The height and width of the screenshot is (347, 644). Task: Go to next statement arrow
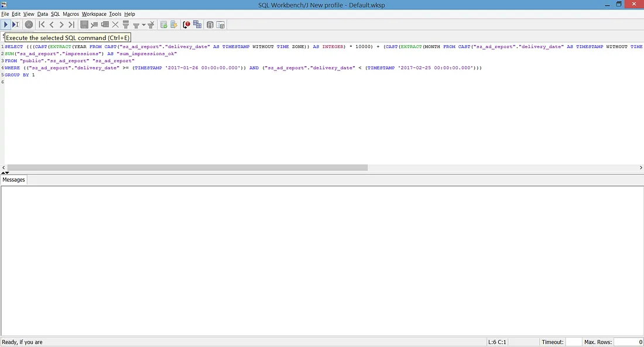pos(61,25)
